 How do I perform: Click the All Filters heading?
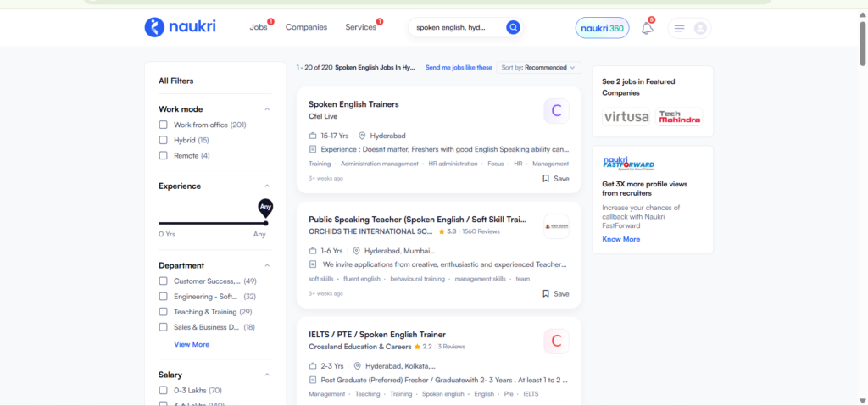(x=176, y=81)
